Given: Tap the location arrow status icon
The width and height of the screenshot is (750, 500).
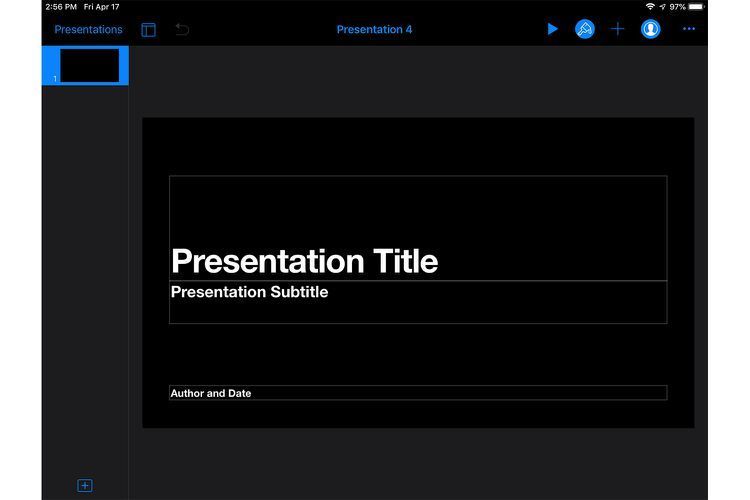Looking at the screenshot, I should pos(662,7).
